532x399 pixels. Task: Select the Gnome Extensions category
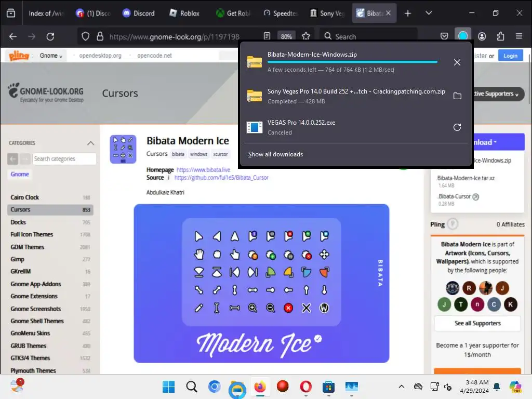[x=34, y=296]
